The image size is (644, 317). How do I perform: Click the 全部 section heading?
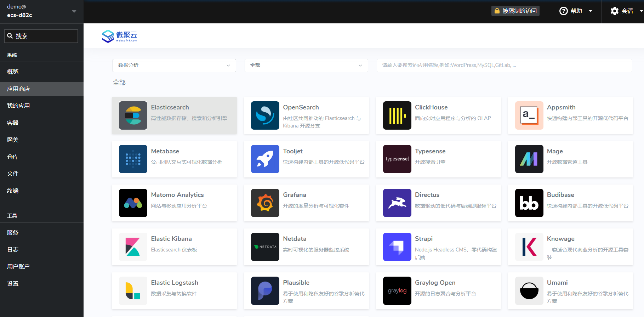tap(119, 83)
